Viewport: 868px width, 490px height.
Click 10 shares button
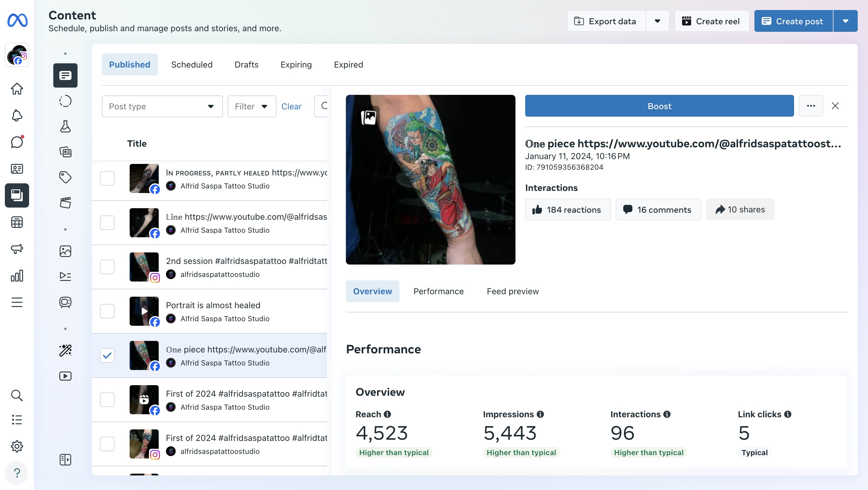[740, 209]
